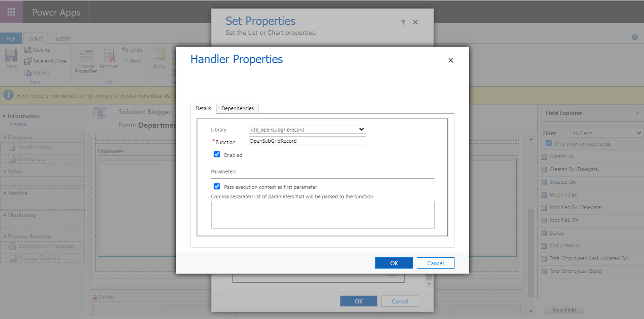644x319 pixels.
Task: Switch to the Dependencies tab
Action: pos(237,108)
